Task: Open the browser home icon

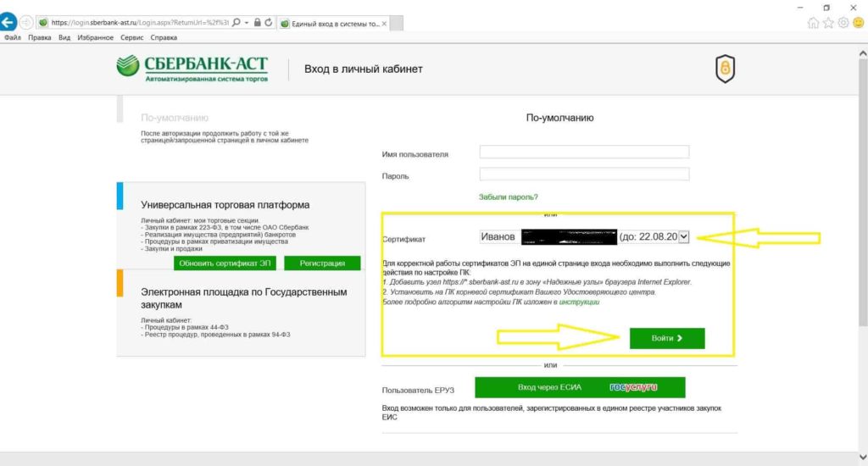Action: point(813,23)
